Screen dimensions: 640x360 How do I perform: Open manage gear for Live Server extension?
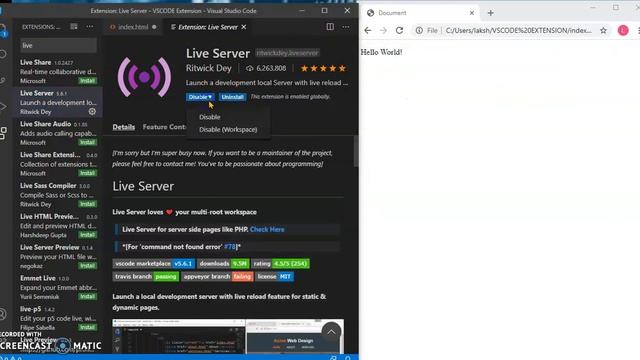coord(92,111)
